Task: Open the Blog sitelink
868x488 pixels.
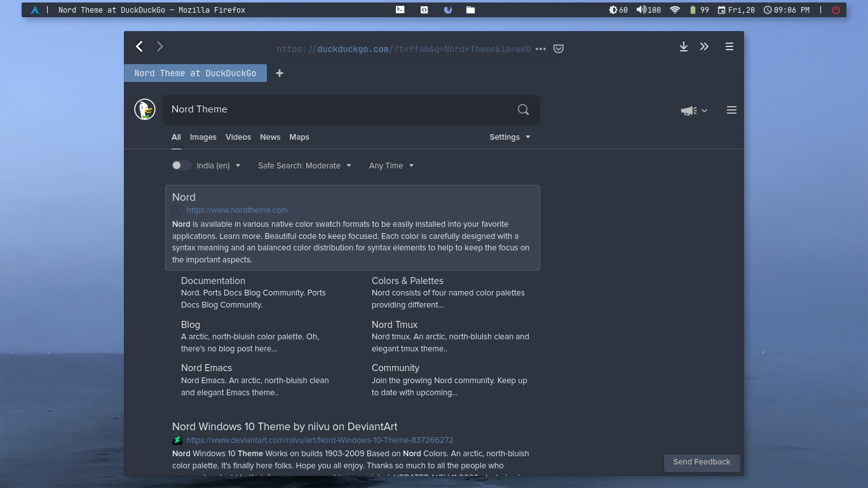Action: (191, 325)
